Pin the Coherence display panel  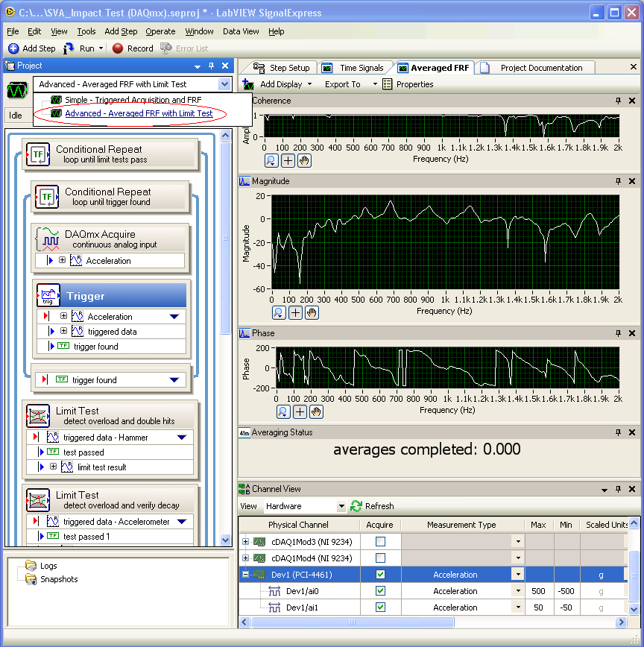click(618, 101)
